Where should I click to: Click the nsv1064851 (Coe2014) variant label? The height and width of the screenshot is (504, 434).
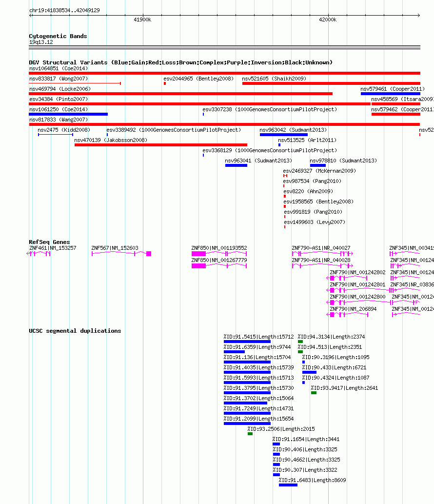59,68
